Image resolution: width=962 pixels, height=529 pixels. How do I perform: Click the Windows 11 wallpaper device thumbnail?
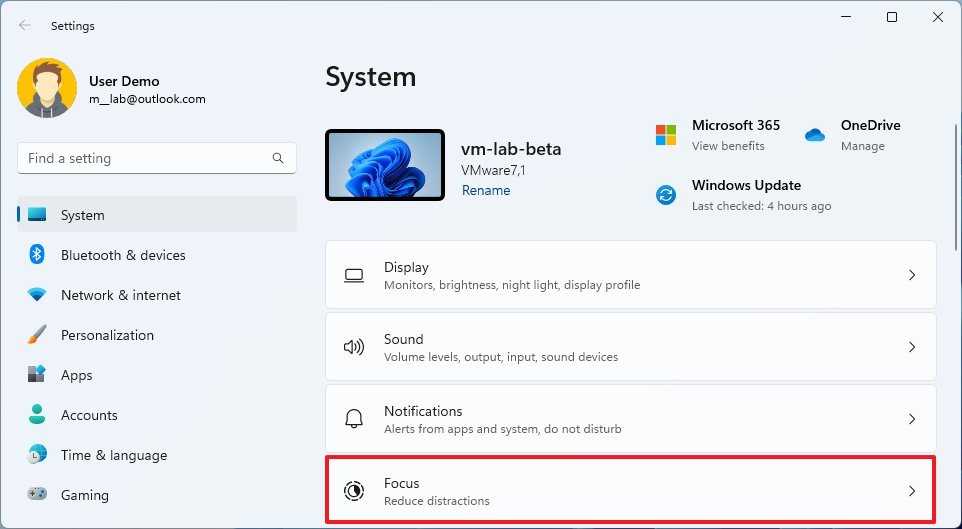[x=385, y=165]
